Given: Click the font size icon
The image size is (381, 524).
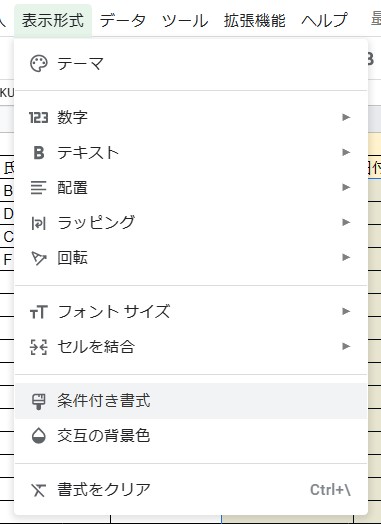Looking at the screenshot, I should point(39,312).
